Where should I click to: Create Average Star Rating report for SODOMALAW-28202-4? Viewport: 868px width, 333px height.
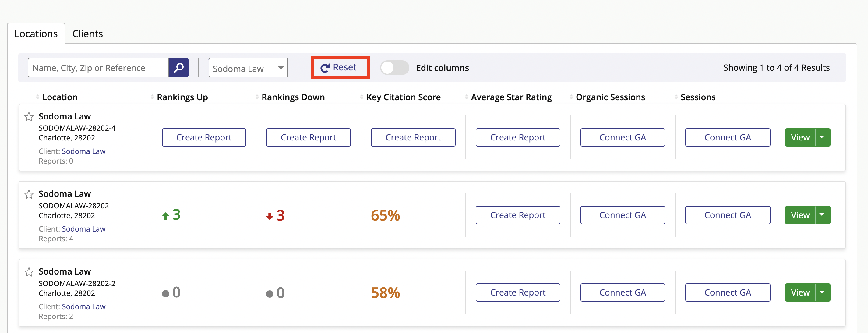[518, 137]
